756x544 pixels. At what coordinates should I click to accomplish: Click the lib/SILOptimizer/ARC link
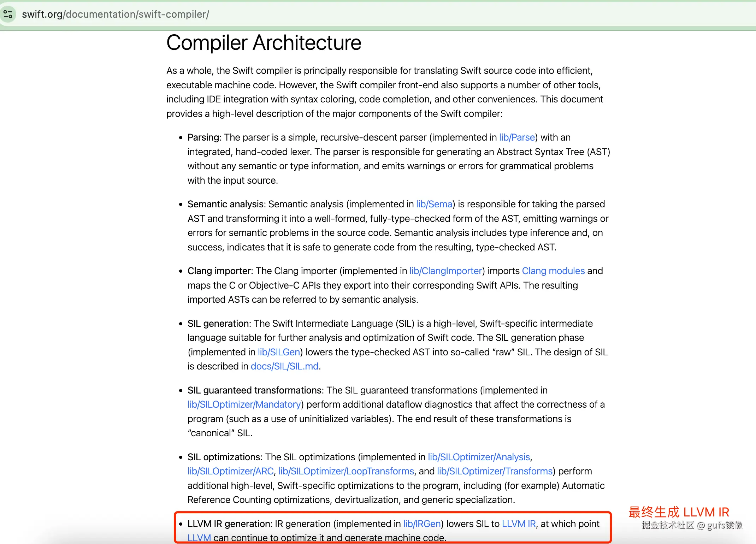click(x=230, y=471)
